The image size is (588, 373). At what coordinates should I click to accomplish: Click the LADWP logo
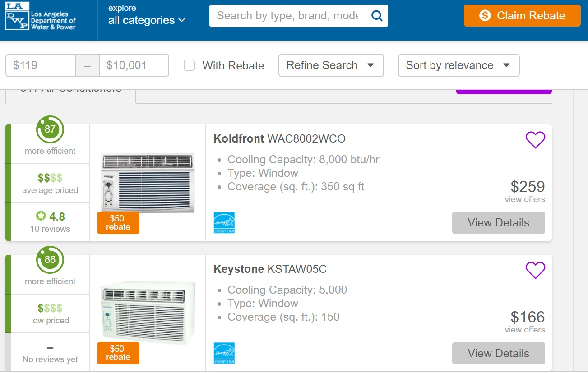41,16
